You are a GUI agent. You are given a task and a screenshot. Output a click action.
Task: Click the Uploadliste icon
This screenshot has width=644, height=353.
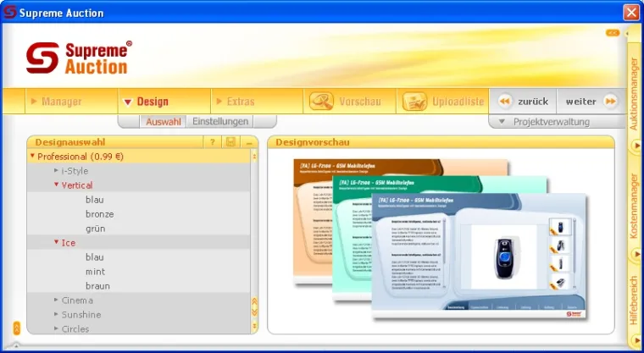click(x=414, y=102)
